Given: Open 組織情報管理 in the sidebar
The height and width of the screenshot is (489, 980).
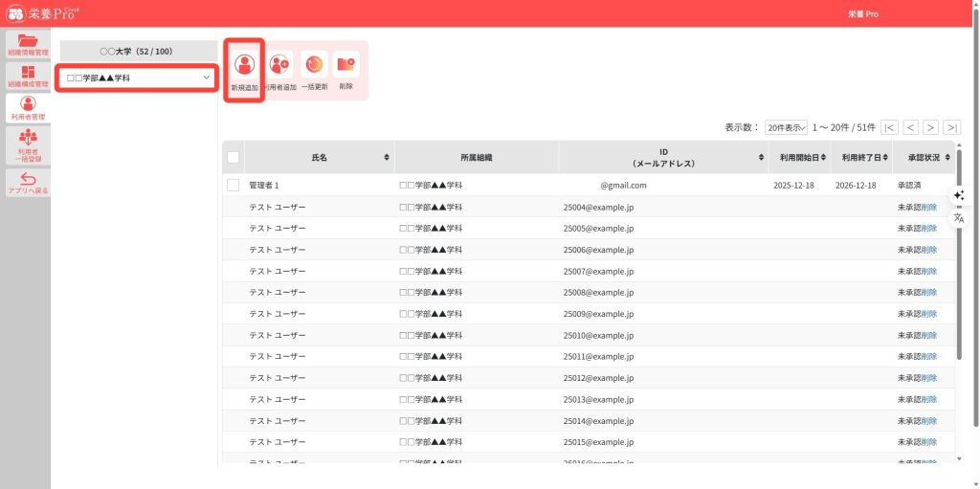Looking at the screenshot, I should (28, 44).
